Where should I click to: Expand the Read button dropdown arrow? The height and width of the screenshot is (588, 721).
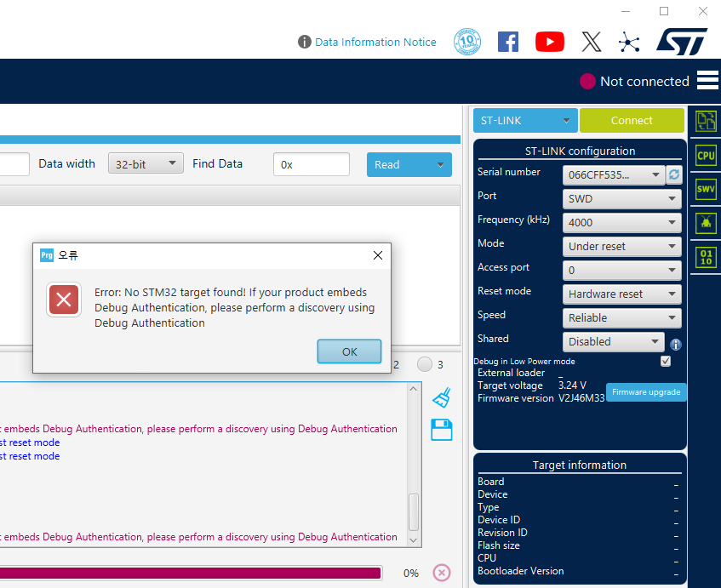440,164
